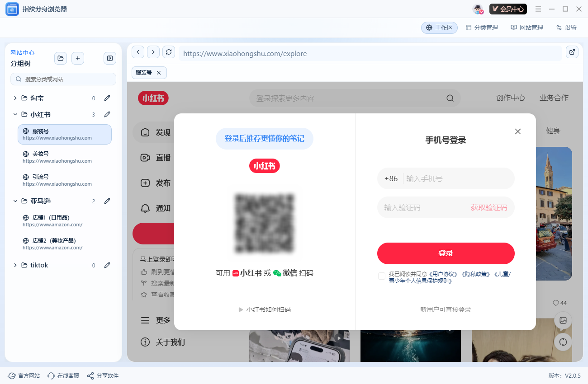Open the 分类管理 tab
This screenshot has height=384, width=588.
482,28
